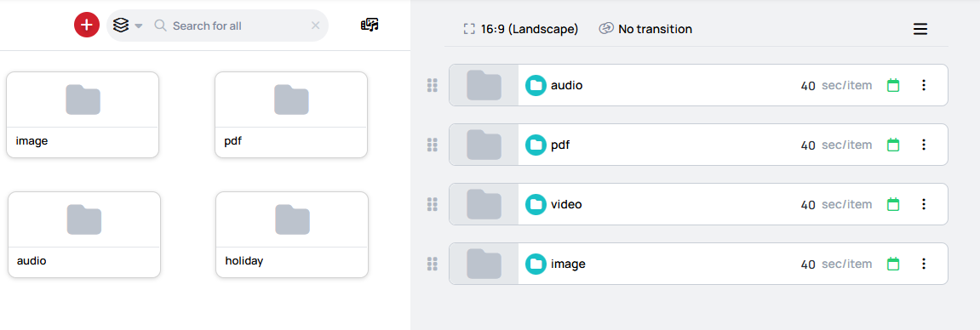This screenshot has width=980, height=330.
Task: Click the schedule calendar icon on audio row
Action: coord(893,85)
